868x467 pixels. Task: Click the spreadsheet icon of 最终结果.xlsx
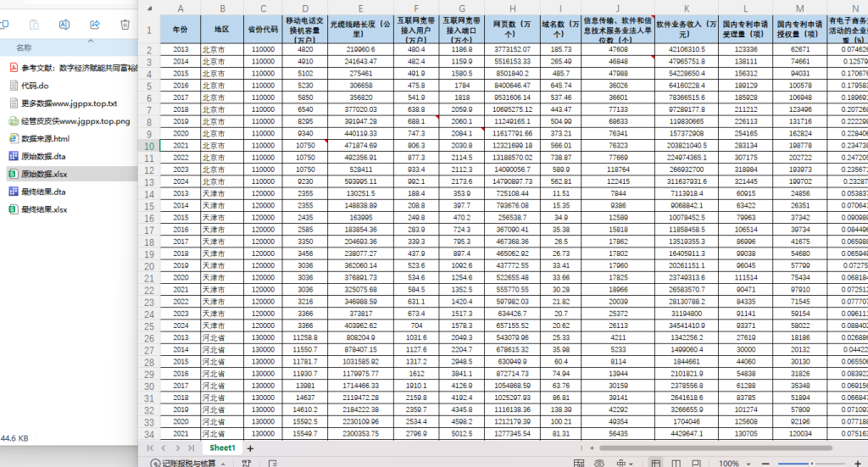coord(14,209)
